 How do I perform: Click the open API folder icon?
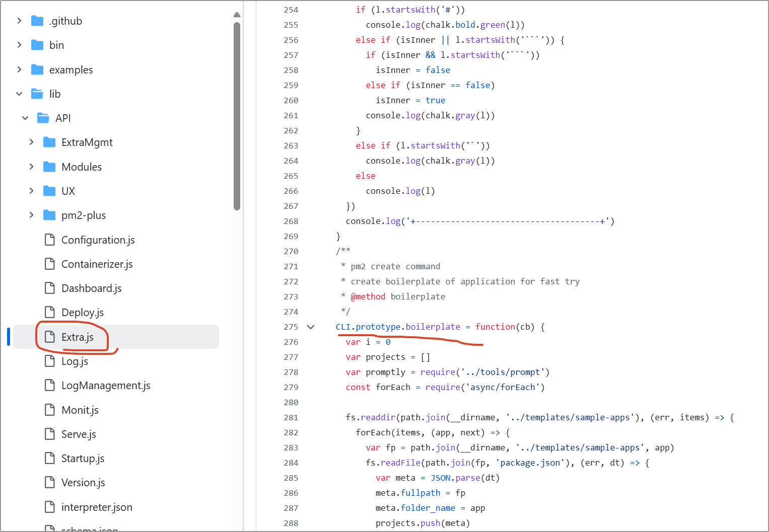(x=43, y=118)
